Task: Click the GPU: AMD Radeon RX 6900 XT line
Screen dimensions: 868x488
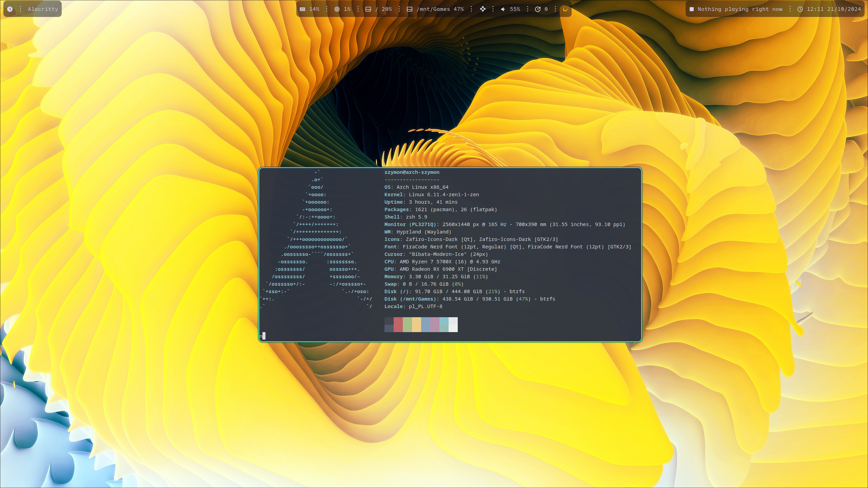Action: tap(440, 269)
